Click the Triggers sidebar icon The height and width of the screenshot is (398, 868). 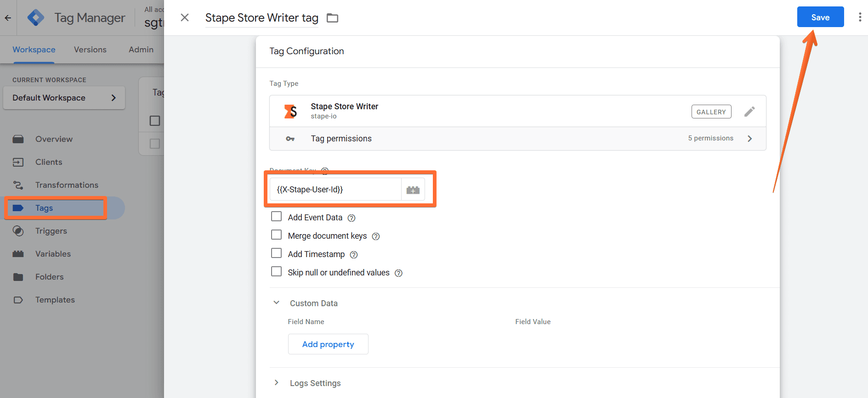18,231
